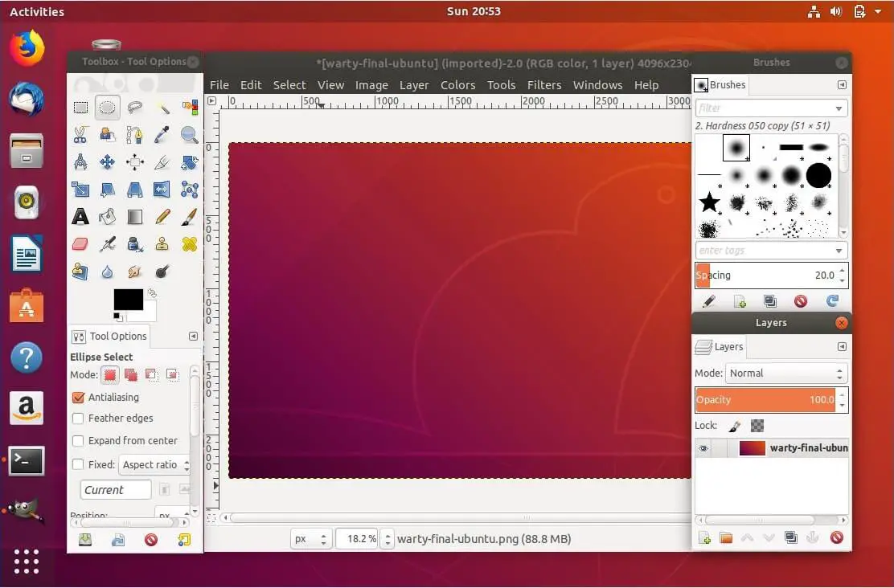Select the Flip tool
Screen dimensions: 894x588
(162, 189)
